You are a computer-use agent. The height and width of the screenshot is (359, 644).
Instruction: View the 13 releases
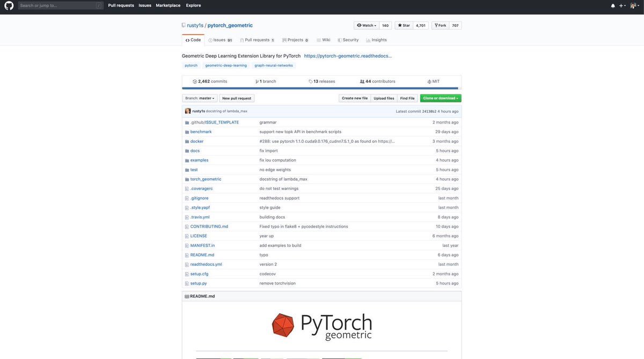322,82
